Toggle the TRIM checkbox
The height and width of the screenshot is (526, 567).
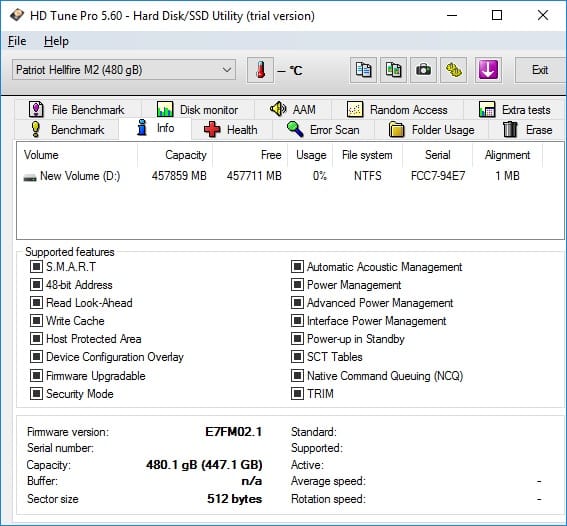point(297,394)
